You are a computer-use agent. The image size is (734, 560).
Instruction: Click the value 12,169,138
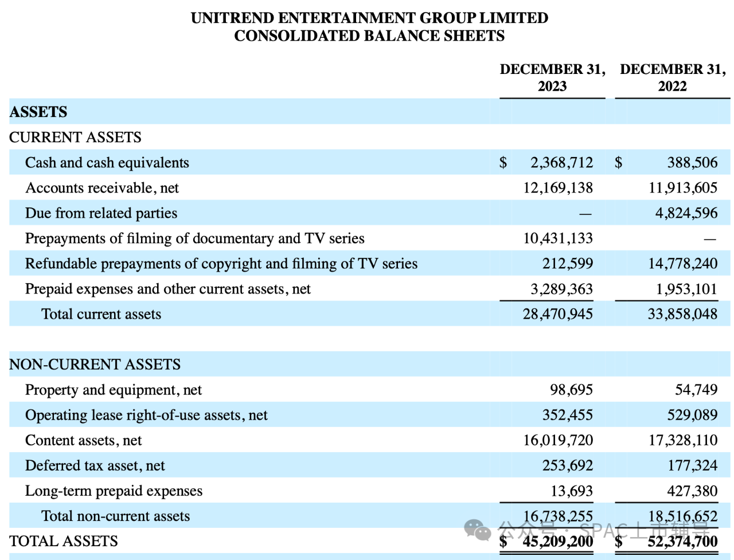point(558,188)
